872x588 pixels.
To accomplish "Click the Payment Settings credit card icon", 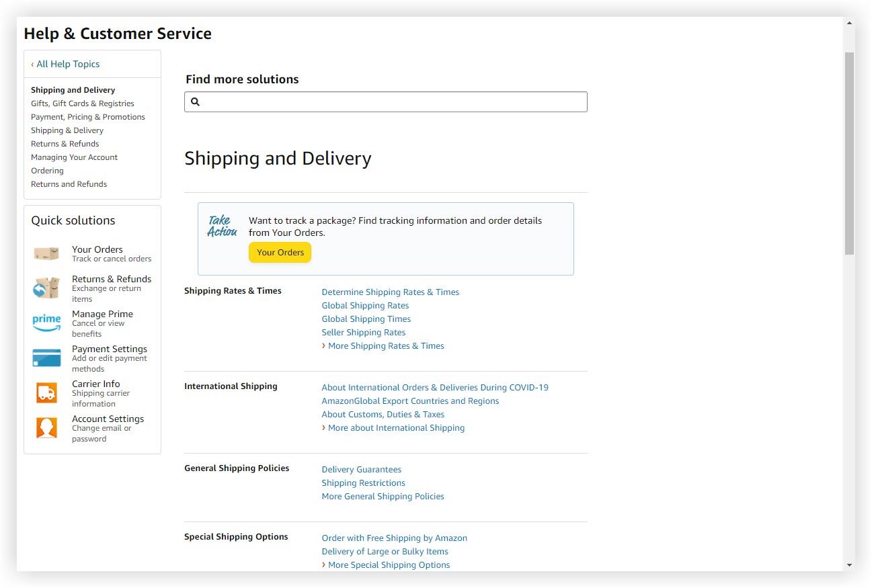I will click(x=46, y=358).
